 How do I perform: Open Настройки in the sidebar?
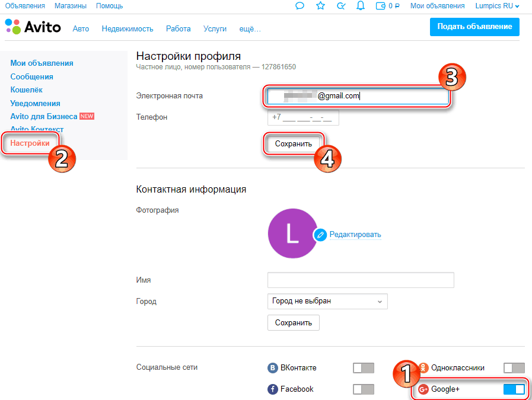coord(30,143)
